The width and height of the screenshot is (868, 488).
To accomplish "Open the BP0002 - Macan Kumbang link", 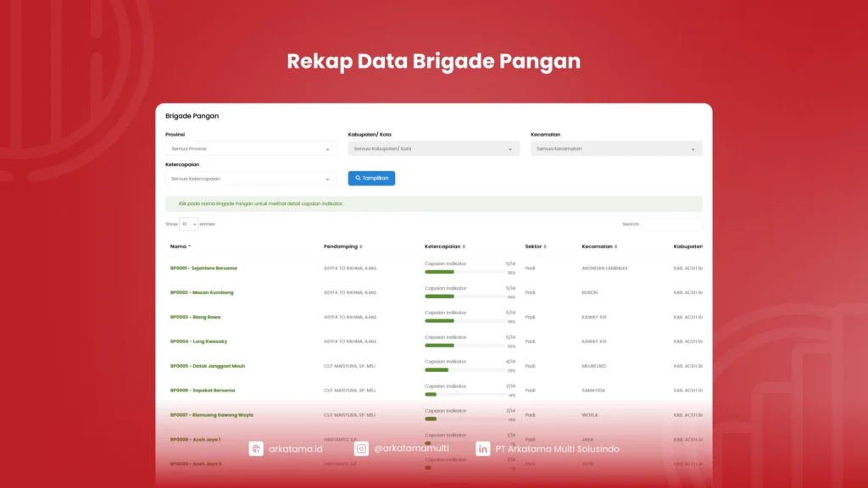I will tap(202, 292).
